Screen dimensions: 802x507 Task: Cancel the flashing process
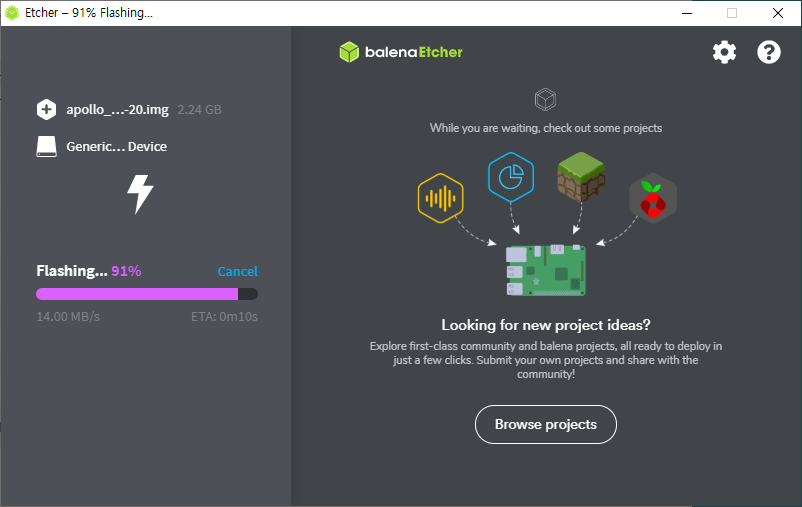(x=237, y=271)
